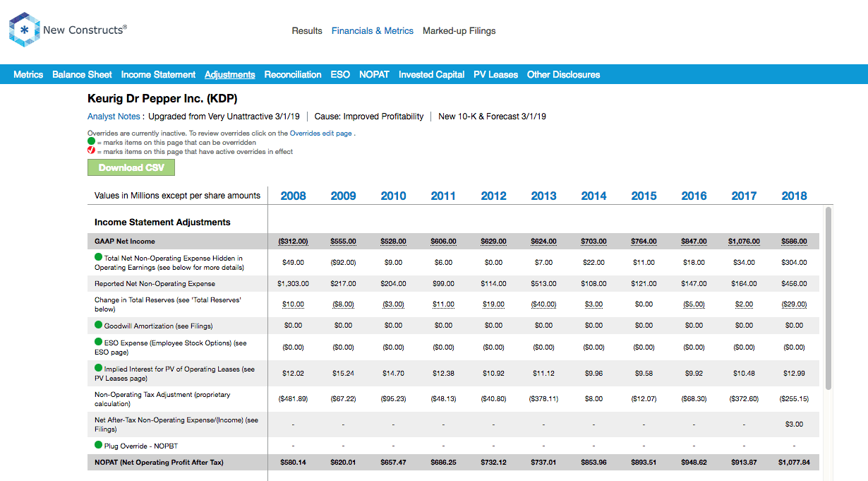Select the 2018 column header
868x481 pixels.
pyautogui.click(x=795, y=196)
